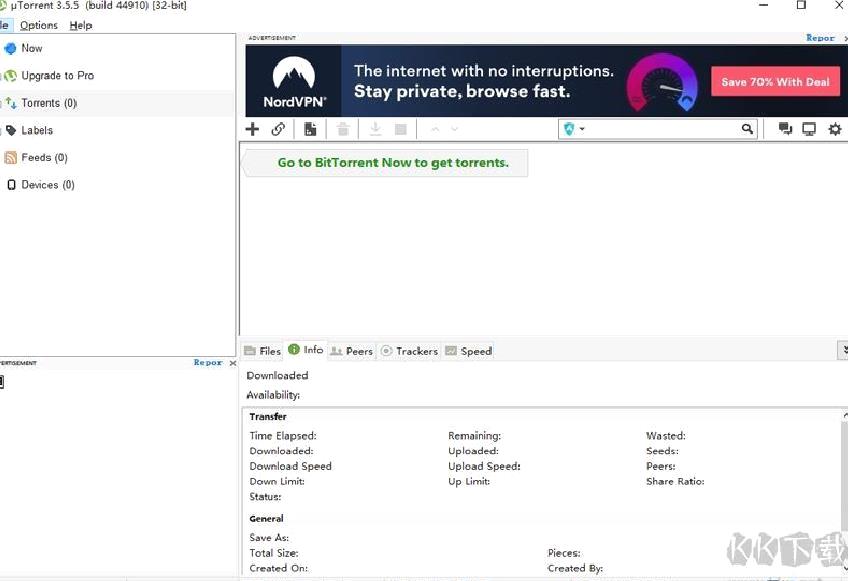Open the Options menu
This screenshot has height=581, width=848.
pyautogui.click(x=38, y=25)
